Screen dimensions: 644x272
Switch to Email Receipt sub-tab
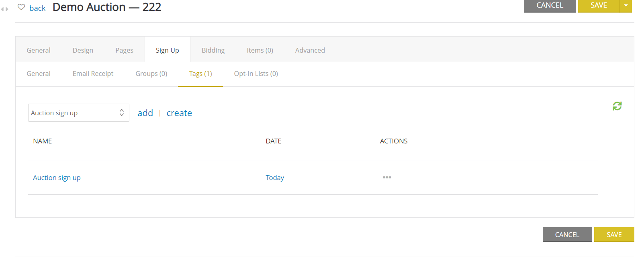pyautogui.click(x=93, y=74)
